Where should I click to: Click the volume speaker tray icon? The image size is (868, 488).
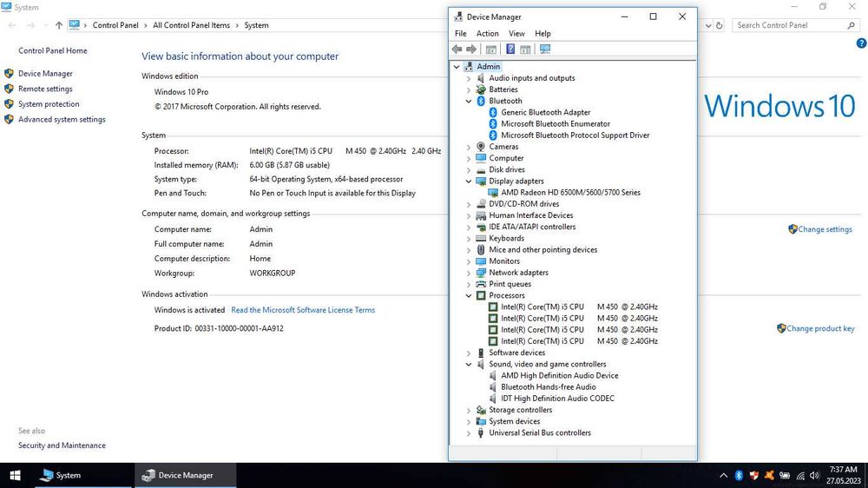(x=814, y=475)
